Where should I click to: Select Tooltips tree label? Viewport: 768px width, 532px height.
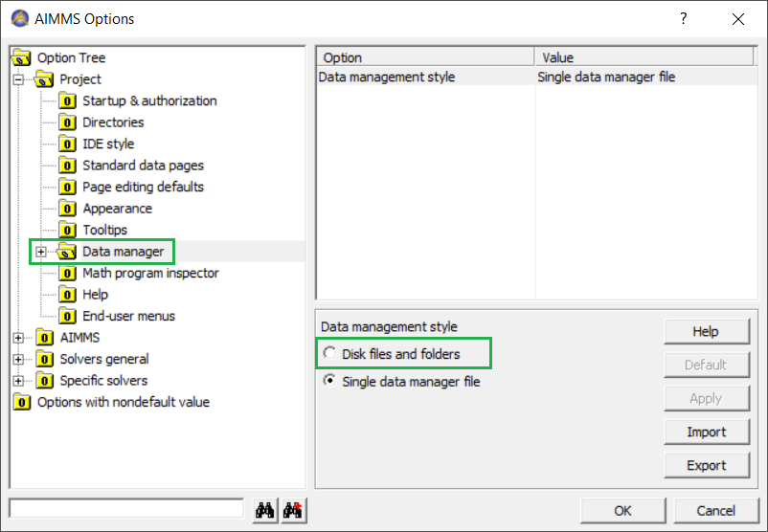point(104,230)
